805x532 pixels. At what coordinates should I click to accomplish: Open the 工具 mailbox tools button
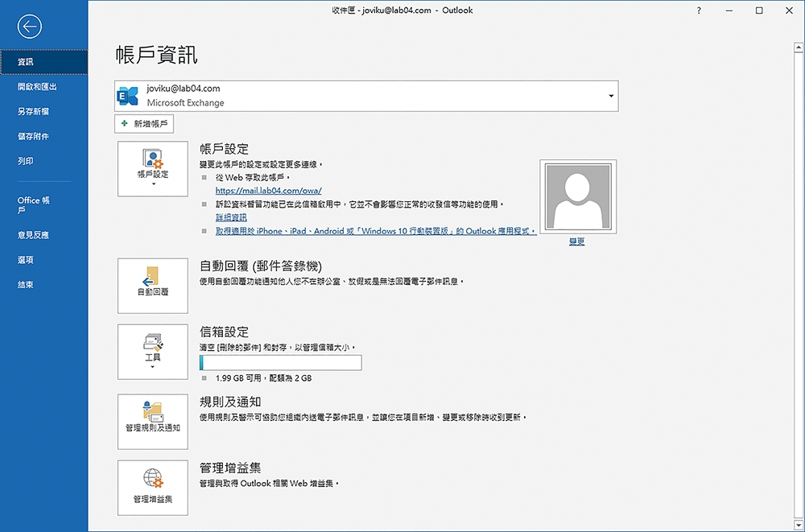pos(153,352)
